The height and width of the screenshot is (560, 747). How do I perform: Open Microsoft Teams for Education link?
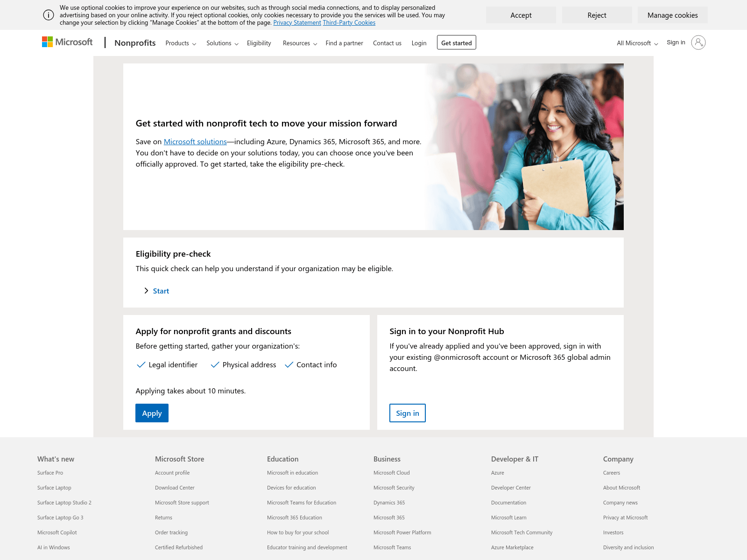[x=302, y=503]
